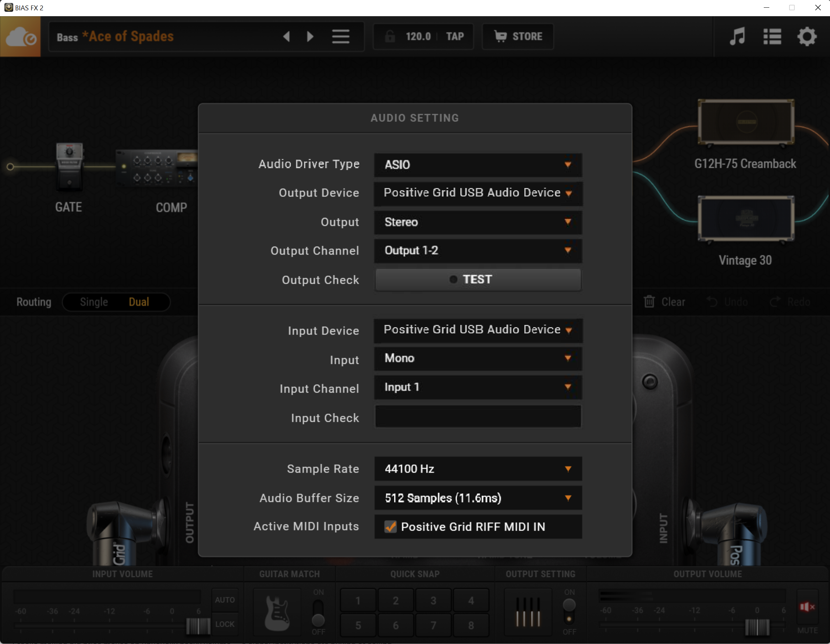Click the trash Clear icon
This screenshot has width=830, height=644.
point(649,301)
